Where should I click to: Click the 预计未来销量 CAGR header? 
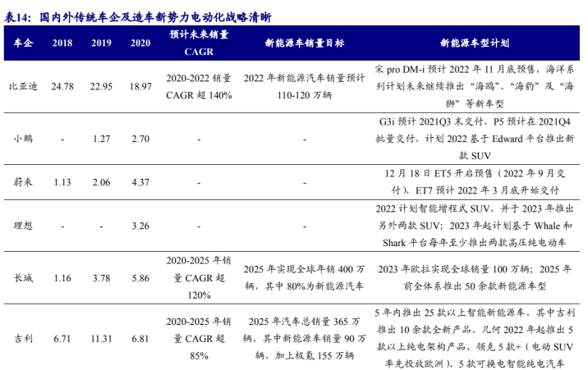[x=199, y=43]
